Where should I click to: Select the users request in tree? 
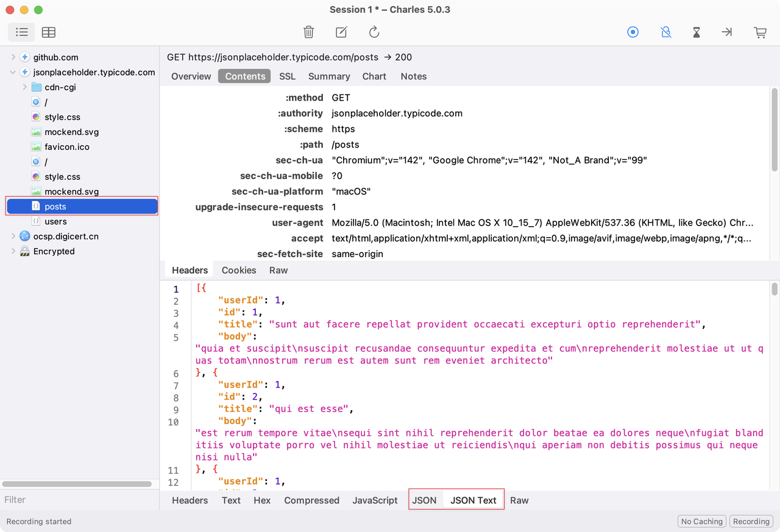(x=55, y=222)
